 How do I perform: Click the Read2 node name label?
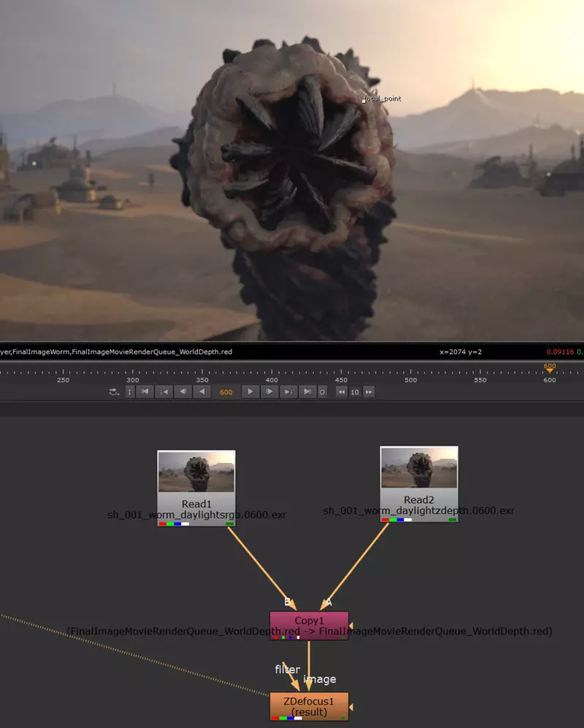(x=419, y=499)
